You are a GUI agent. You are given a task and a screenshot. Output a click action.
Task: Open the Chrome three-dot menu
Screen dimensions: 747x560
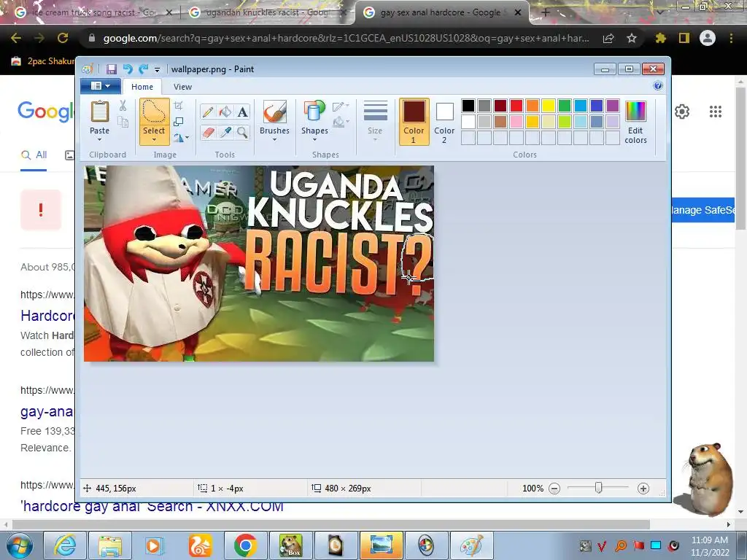click(x=731, y=38)
